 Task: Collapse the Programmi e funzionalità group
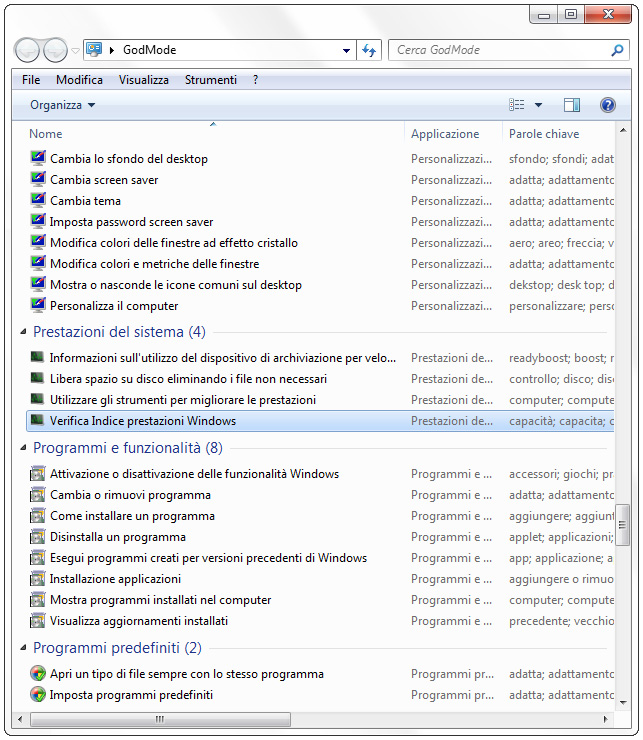click(x=23, y=448)
